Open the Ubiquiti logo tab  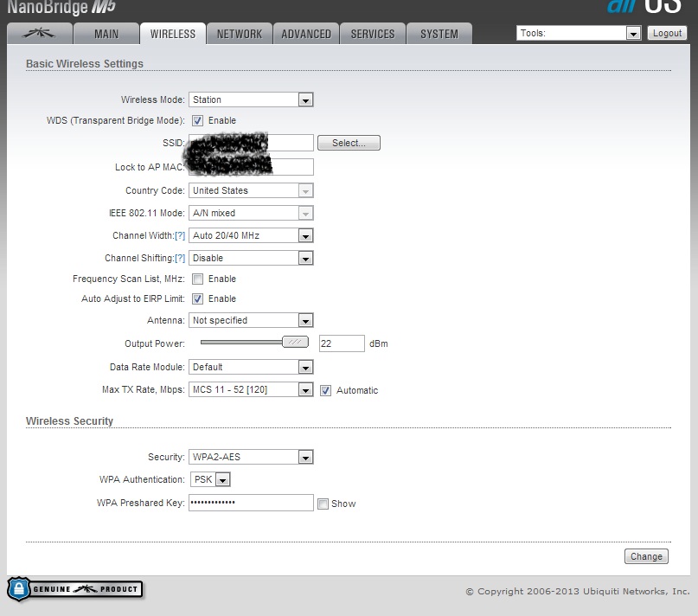pos(40,34)
